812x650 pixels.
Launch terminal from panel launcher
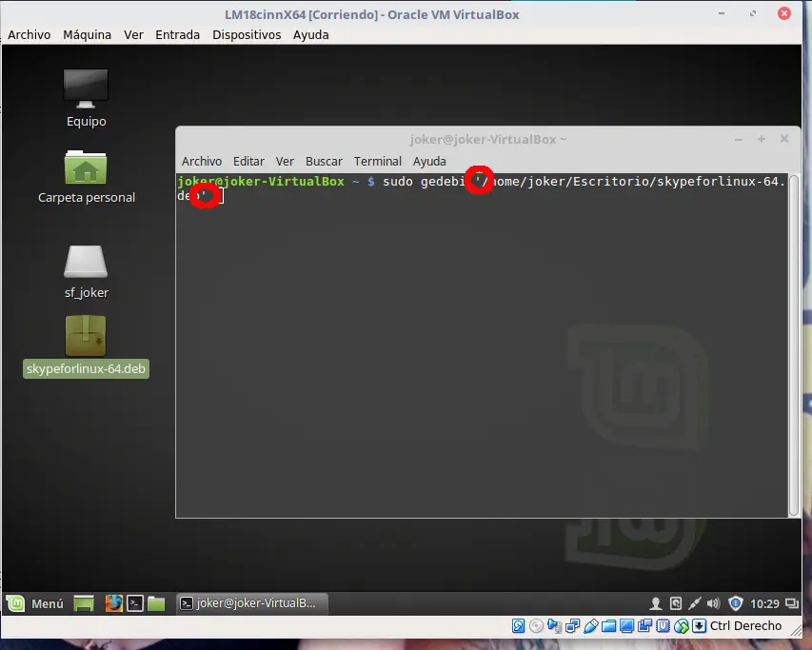[135, 603]
